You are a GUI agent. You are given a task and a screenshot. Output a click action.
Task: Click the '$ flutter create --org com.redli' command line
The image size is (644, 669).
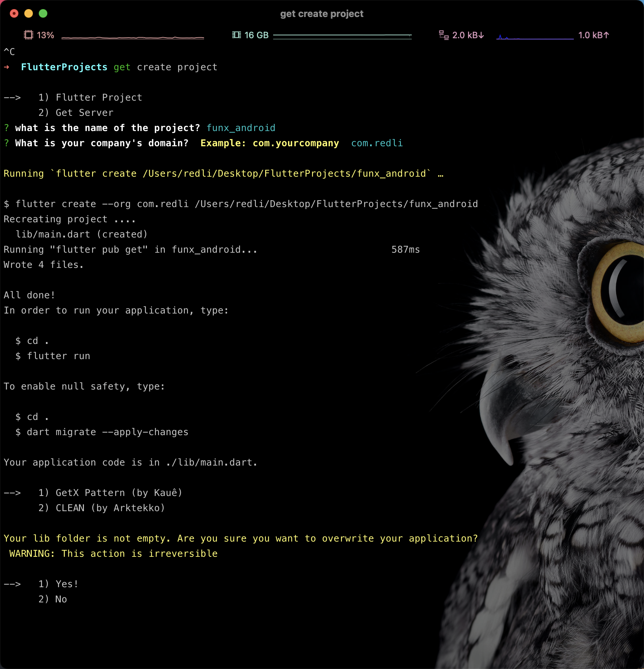pos(241,204)
